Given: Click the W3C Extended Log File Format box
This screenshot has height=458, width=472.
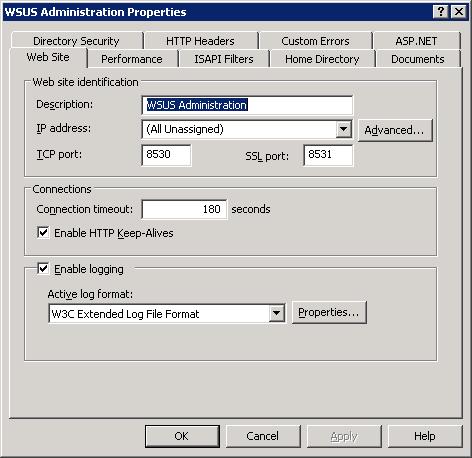Looking at the screenshot, I should [x=167, y=313].
